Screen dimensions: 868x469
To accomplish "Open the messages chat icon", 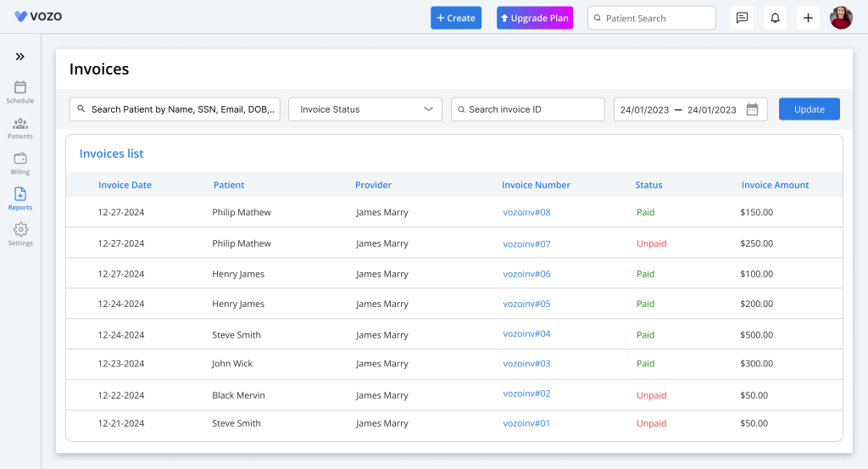I will 742,18.
